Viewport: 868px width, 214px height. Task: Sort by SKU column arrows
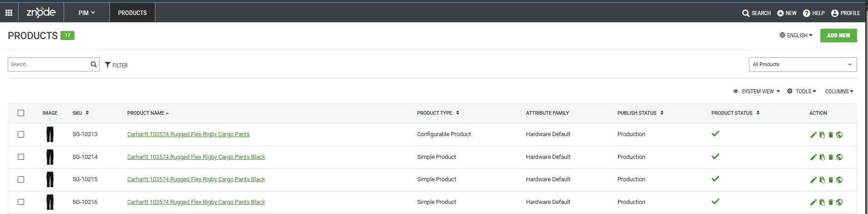tap(87, 113)
